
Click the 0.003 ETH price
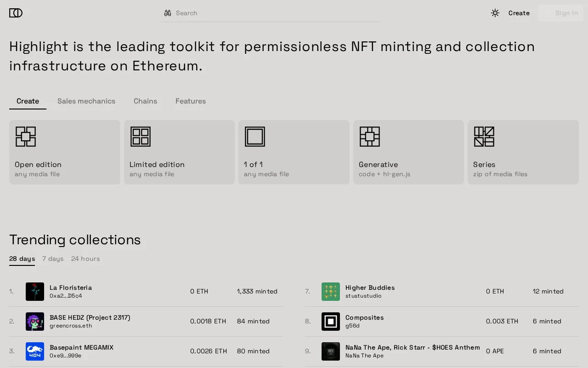click(502, 322)
